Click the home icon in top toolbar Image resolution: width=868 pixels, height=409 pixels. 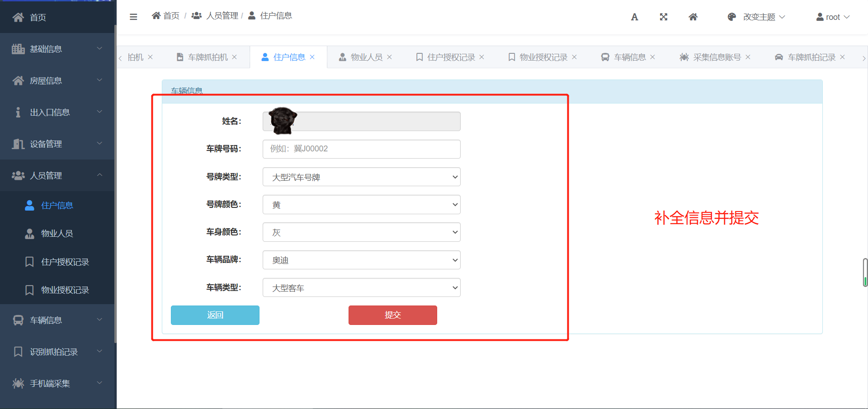pos(693,17)
